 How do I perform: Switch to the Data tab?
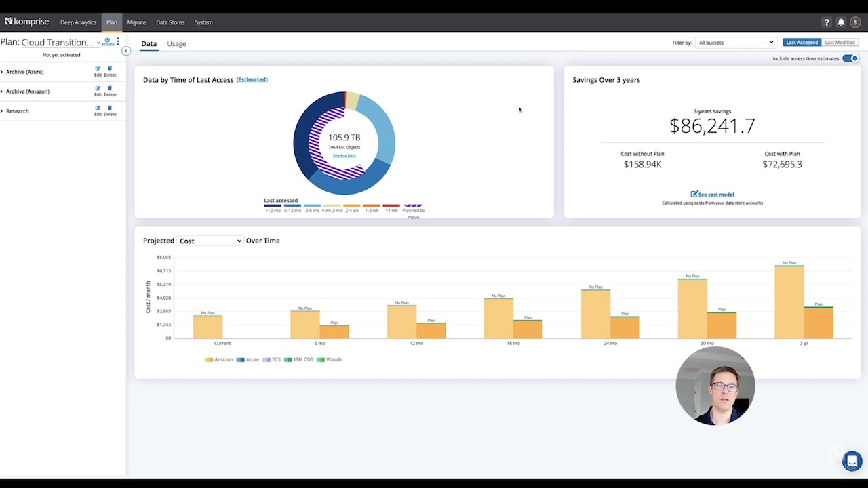149,43
